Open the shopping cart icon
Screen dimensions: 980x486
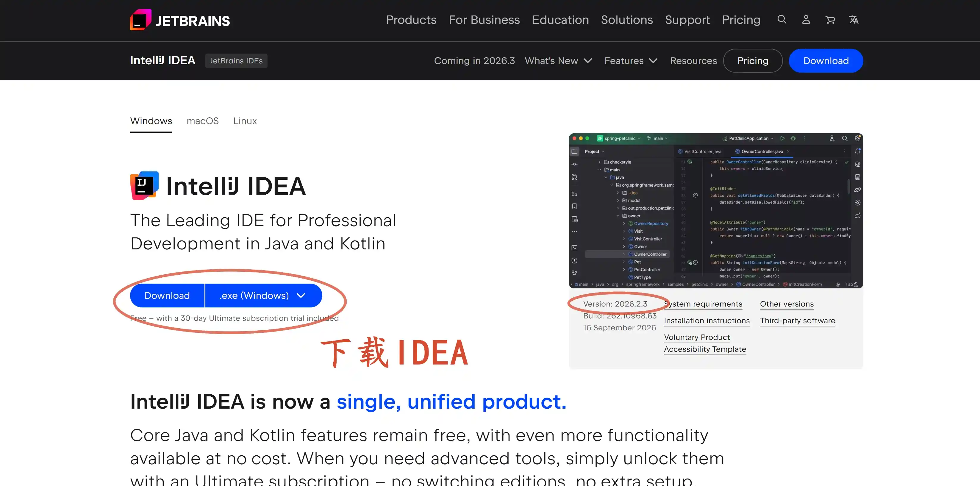click(830, 19)
